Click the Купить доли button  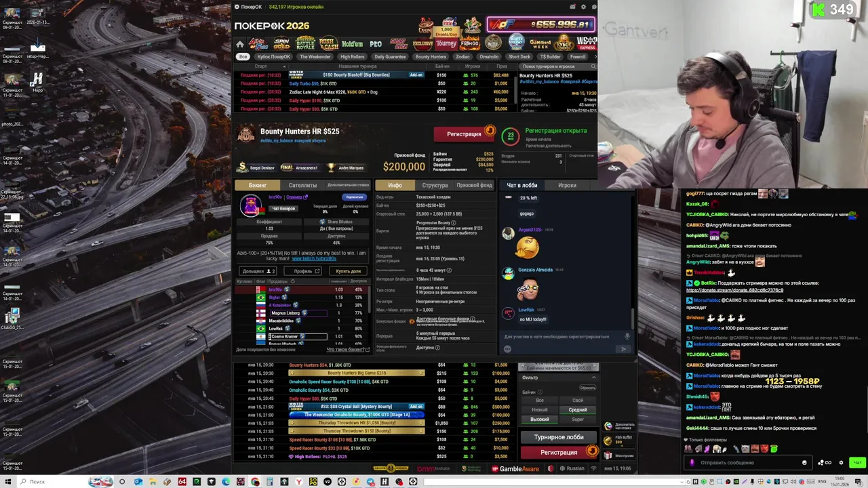[348, 271]
